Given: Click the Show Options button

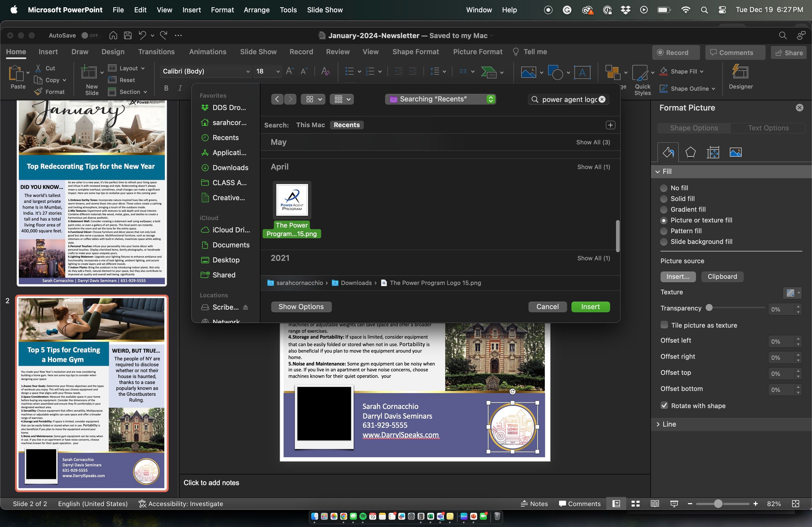Looking at the screenshot, I should (x=301, y=307).
